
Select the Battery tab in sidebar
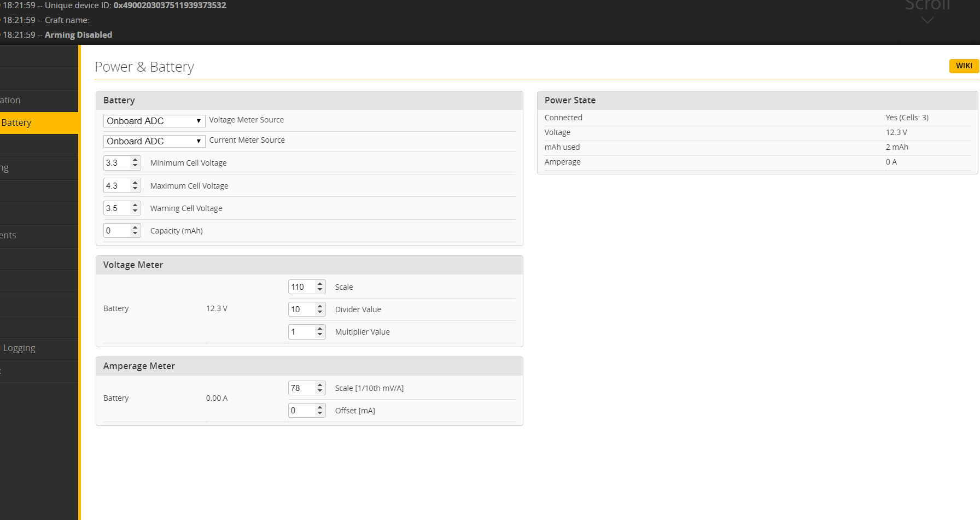[39, 123]
